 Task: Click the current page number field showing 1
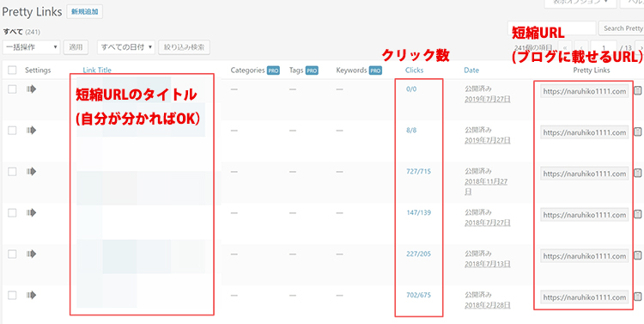pyautogui.click(x=604, y=47)
